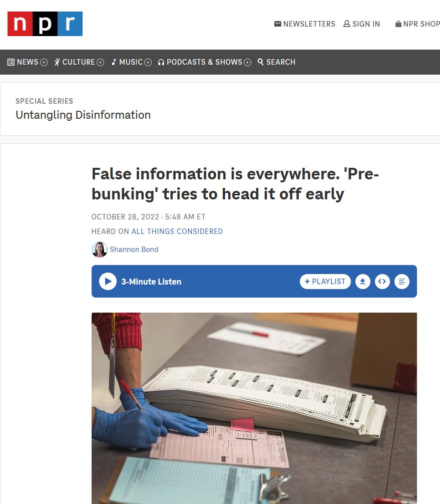The height and width of the screenshot is (504, 440).
Task: Open NPR Shop bag icon
Action: 398,24
